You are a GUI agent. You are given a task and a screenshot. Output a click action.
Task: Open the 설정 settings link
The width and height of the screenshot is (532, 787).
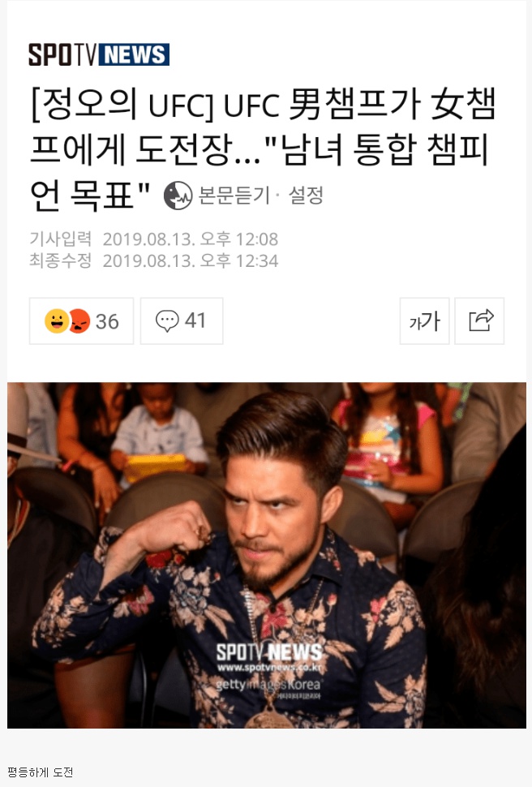pos(306,196)
